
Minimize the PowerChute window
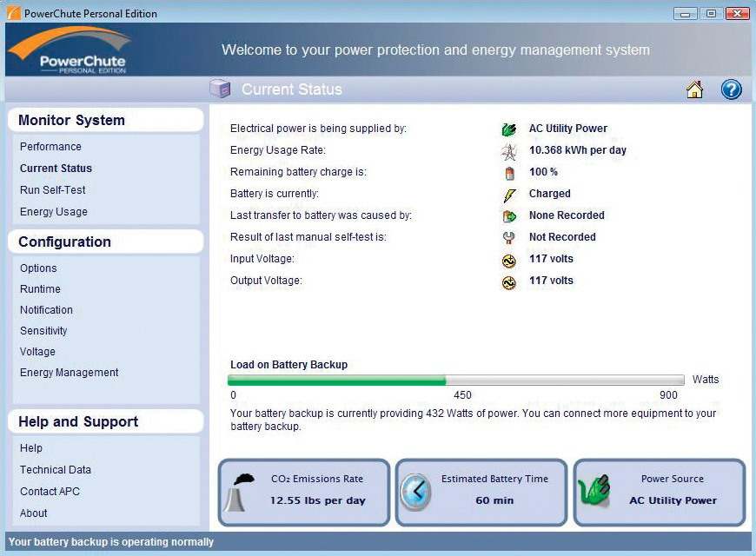coord(685,14)
